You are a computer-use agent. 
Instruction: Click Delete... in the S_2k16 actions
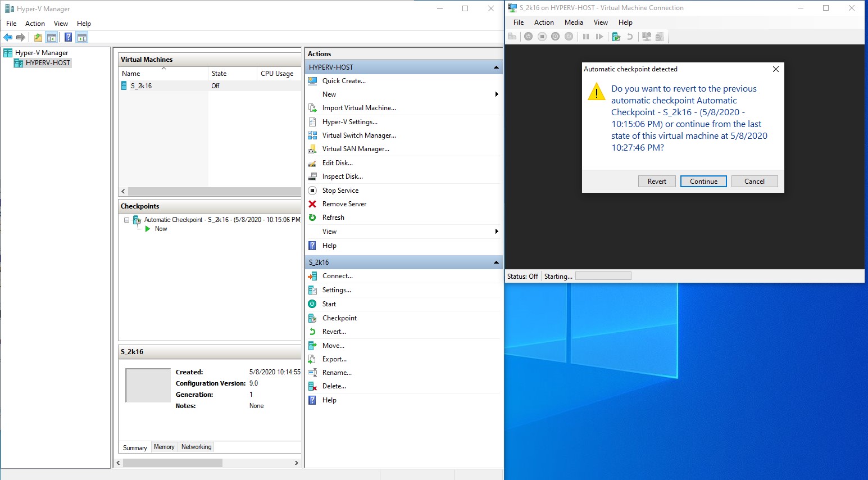tap(334, 386)
